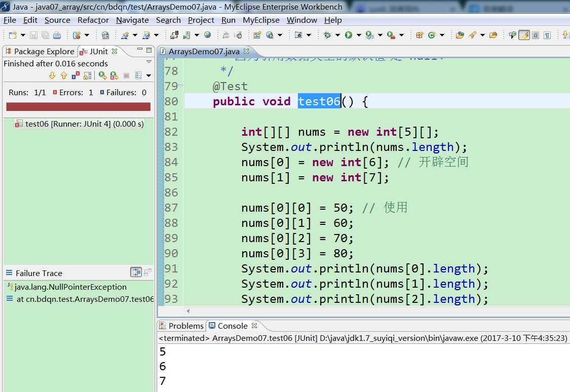The image size is (570, 392).
Task: Toggle Block Selection Mode button
Action: click(x=536, y=35)
